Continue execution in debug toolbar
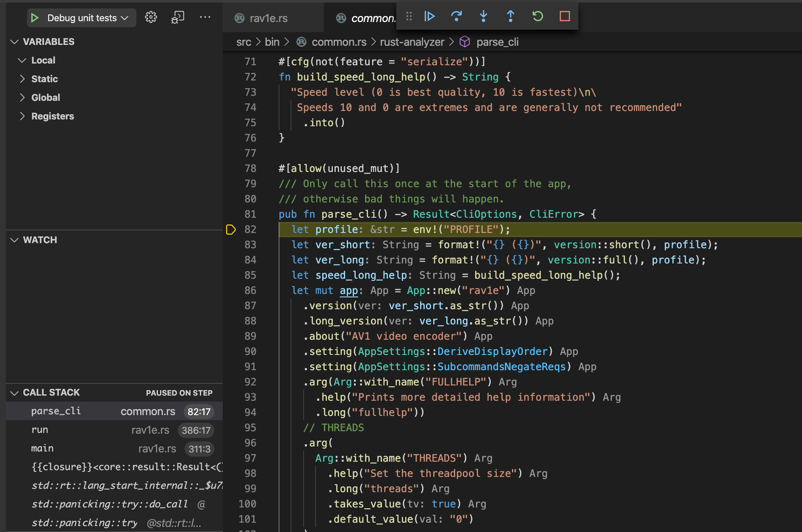The width and height of the screenshot is (802, 532). pos(430,16)
